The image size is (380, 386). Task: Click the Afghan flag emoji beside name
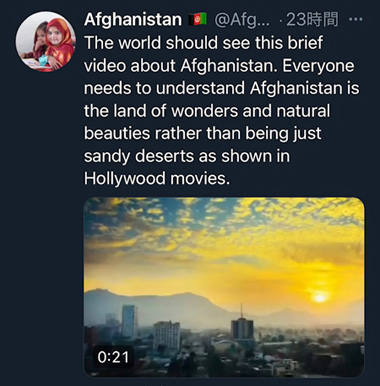(x=198, y=19)
